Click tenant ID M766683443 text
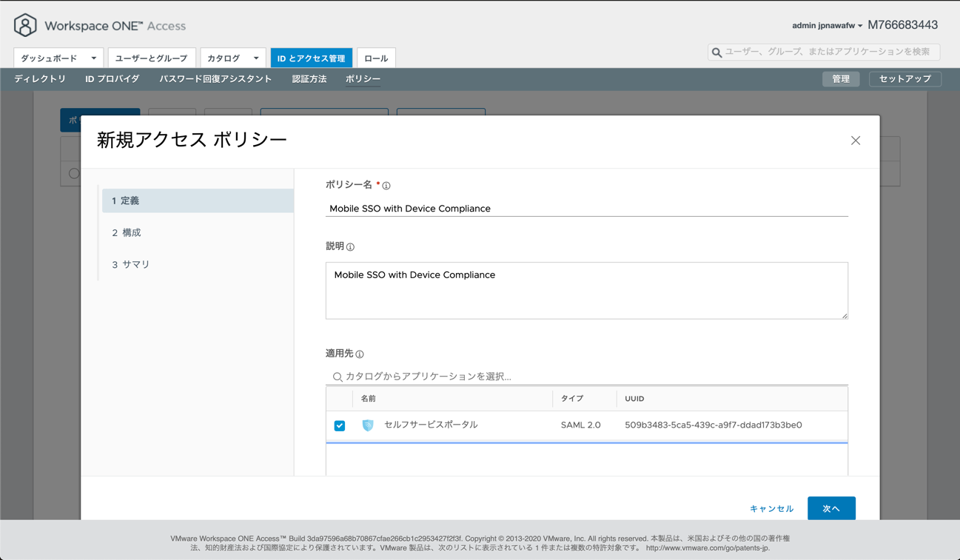The image size is (960, 560). point(902,25)
